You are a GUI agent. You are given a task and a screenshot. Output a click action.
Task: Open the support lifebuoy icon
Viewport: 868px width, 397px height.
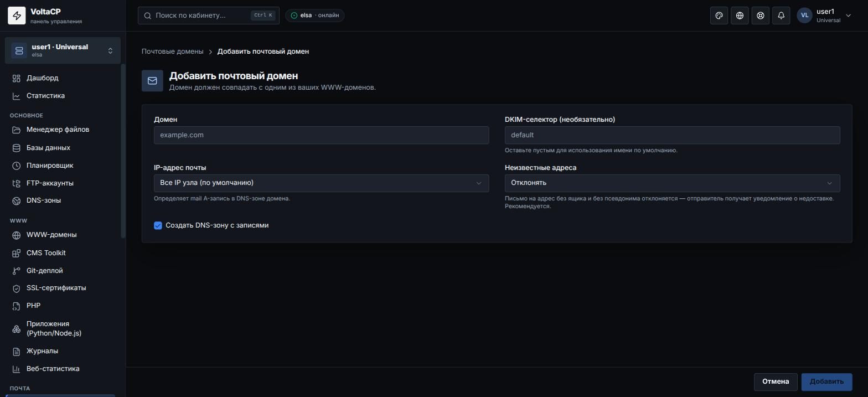click(761, 16)
